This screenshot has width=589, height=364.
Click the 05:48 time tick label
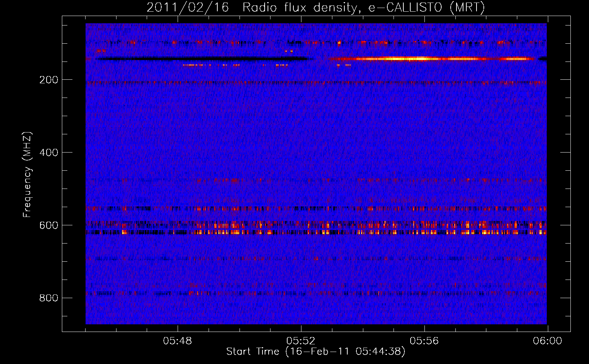pyautogui.click(x=178, y=341)
